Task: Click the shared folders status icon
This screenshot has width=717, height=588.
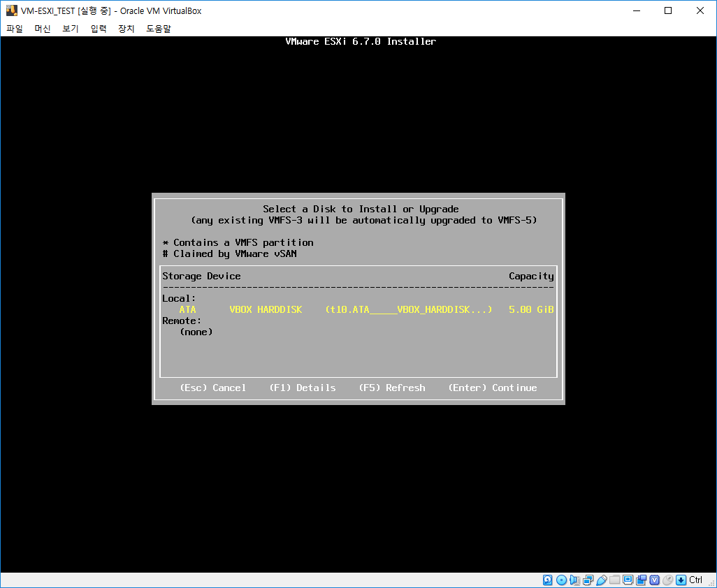Action: pos(614,580)
